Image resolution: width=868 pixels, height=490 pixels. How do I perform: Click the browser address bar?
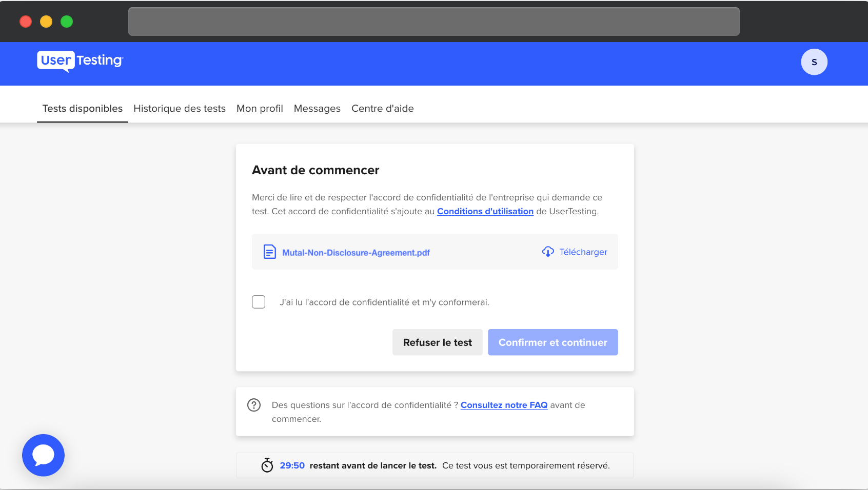(x=434, y=22)
